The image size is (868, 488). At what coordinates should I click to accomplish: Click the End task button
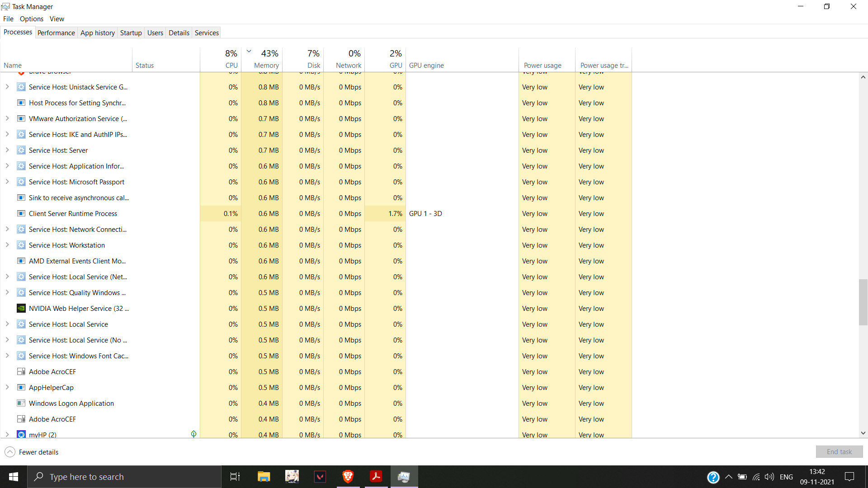[839, 451]
